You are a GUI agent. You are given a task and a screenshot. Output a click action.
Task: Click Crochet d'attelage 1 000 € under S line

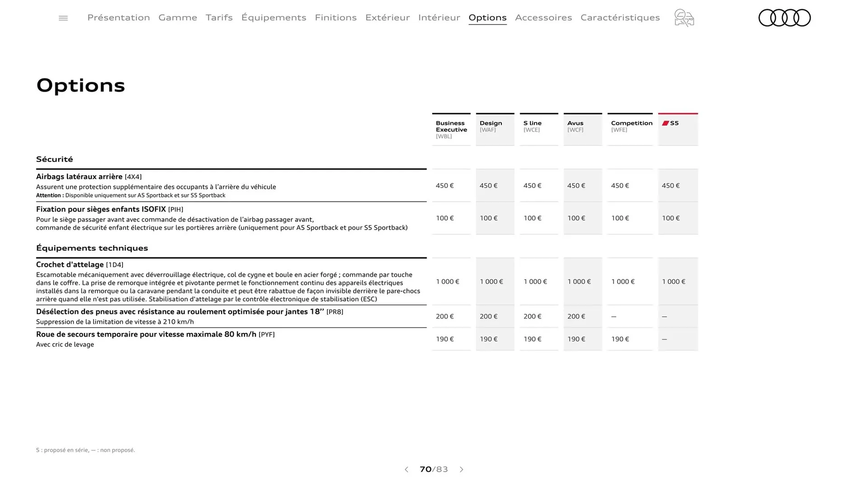coord(535,282)
